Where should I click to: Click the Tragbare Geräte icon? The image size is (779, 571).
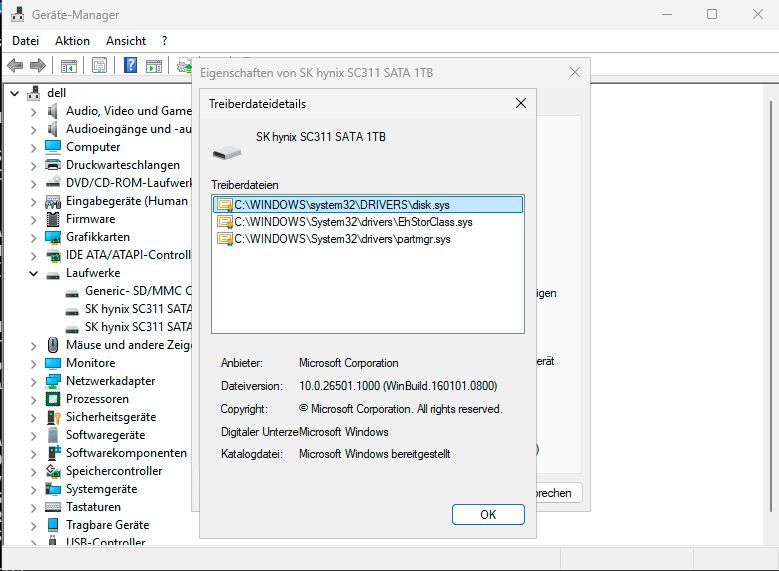click(53, 525)
